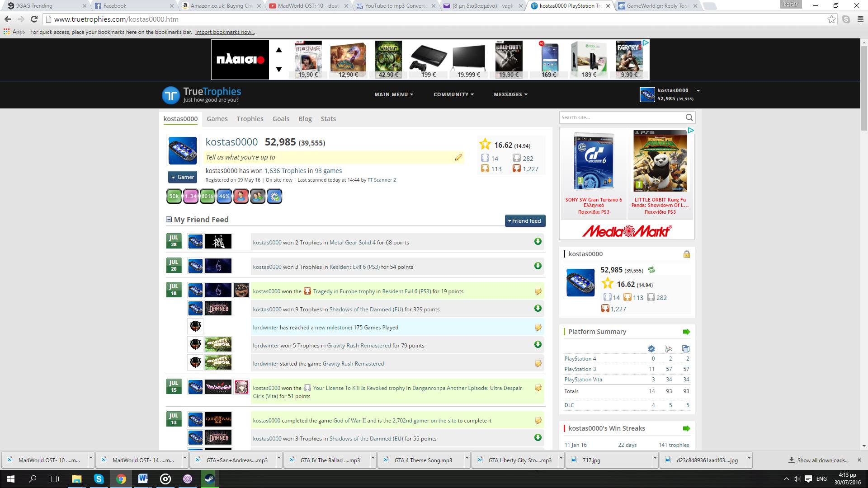This screenshot has height=488, width=868.
Task: Open the MESSAGES dropdown
Action: coord(510,94)
